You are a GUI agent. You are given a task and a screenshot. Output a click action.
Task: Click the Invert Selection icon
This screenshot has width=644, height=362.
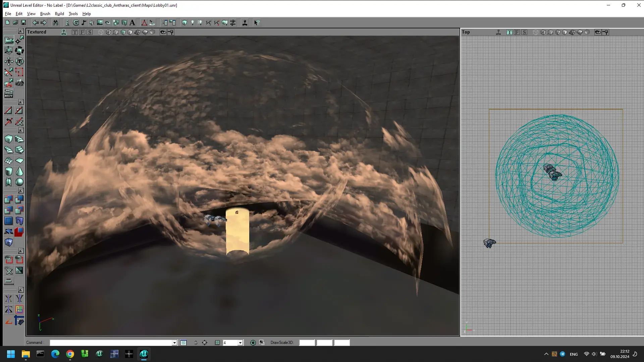[19, 270]
